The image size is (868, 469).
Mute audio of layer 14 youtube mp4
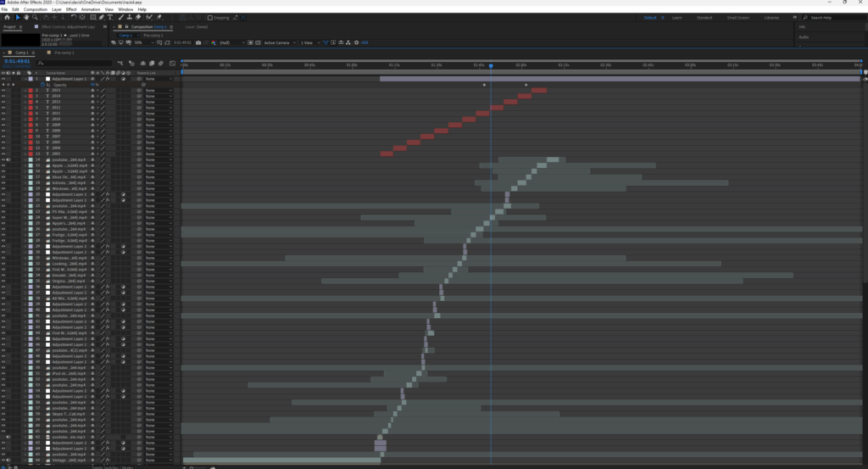[8, 159]
